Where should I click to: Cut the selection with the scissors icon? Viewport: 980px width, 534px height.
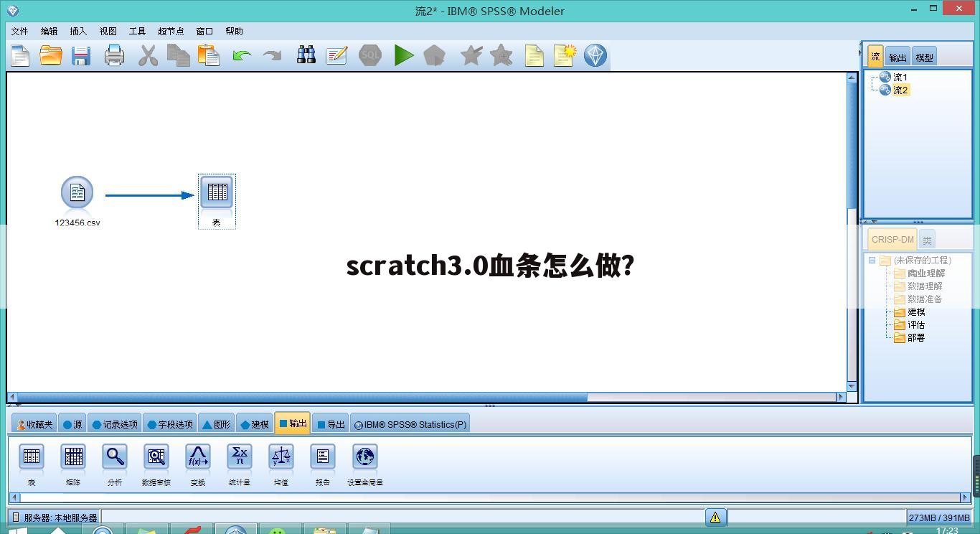[148, 55]
